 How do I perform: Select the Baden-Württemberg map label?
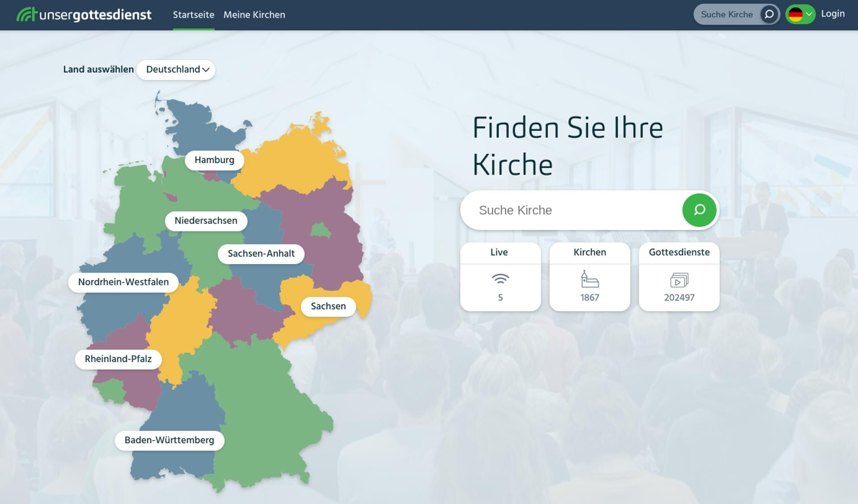coord(169,441)
